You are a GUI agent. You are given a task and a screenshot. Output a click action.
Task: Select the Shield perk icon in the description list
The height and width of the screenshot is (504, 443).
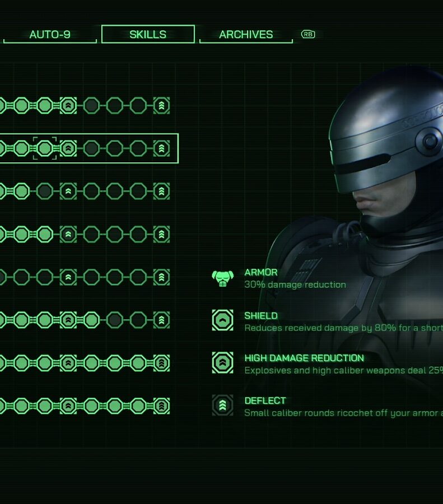(222, 320)
